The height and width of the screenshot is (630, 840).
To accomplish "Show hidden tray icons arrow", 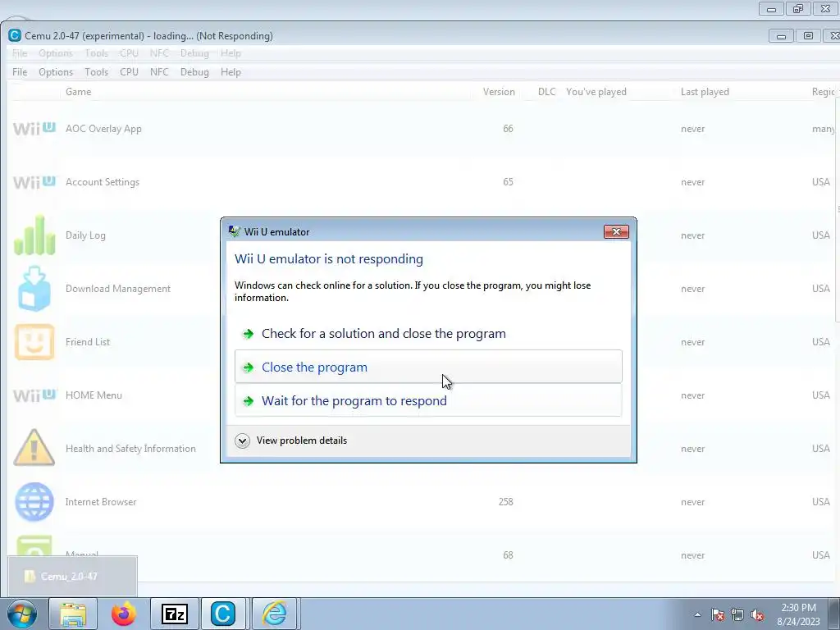I will click(697, 614).
